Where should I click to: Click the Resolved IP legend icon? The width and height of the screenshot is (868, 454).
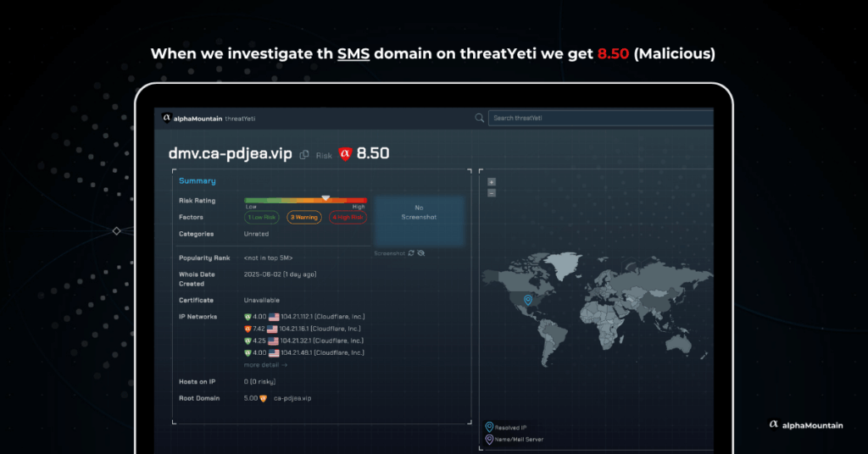489,427
